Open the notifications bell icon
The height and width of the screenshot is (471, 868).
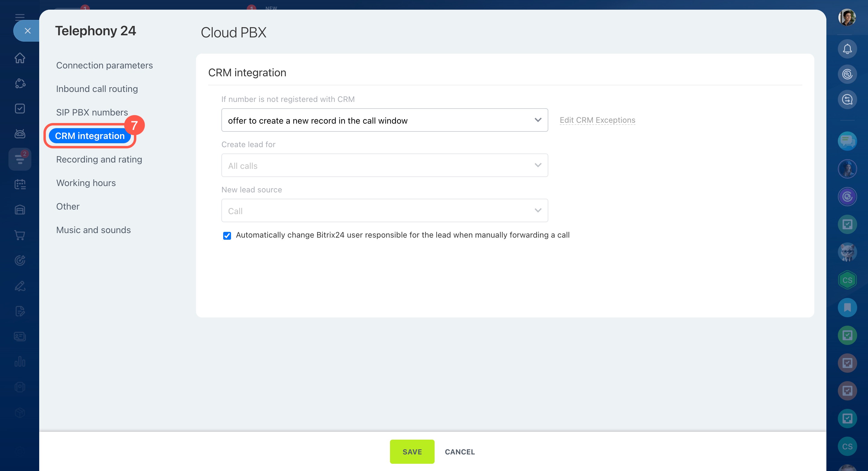847,49
